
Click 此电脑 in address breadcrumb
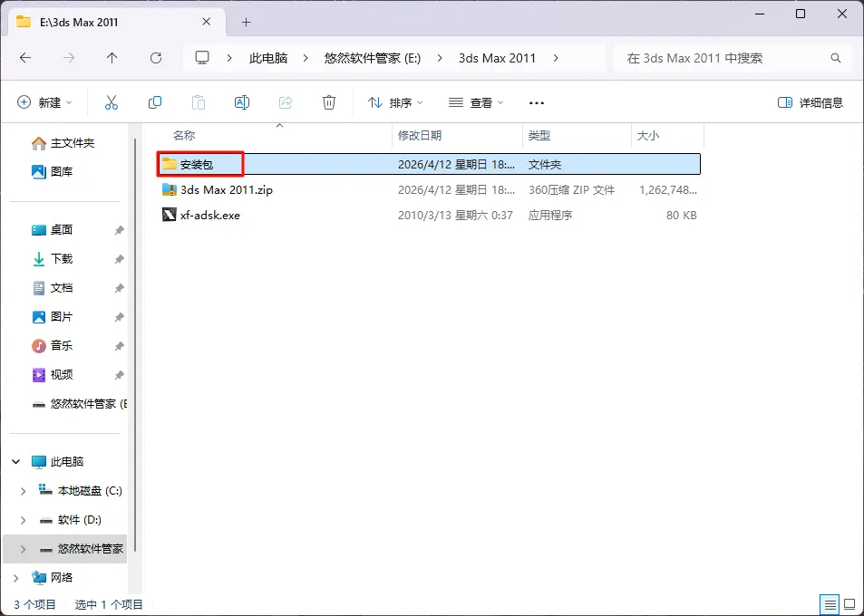(x=268, y=58)
